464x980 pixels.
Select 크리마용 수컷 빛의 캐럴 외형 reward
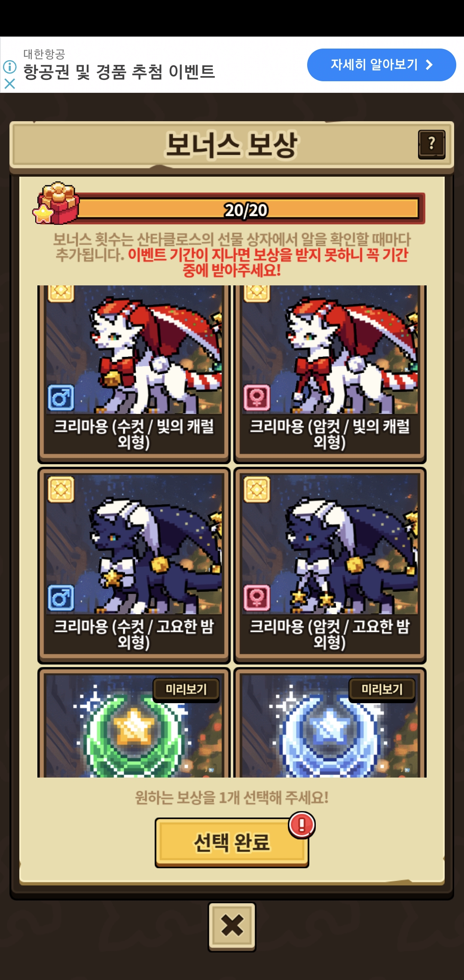point(134,374)
